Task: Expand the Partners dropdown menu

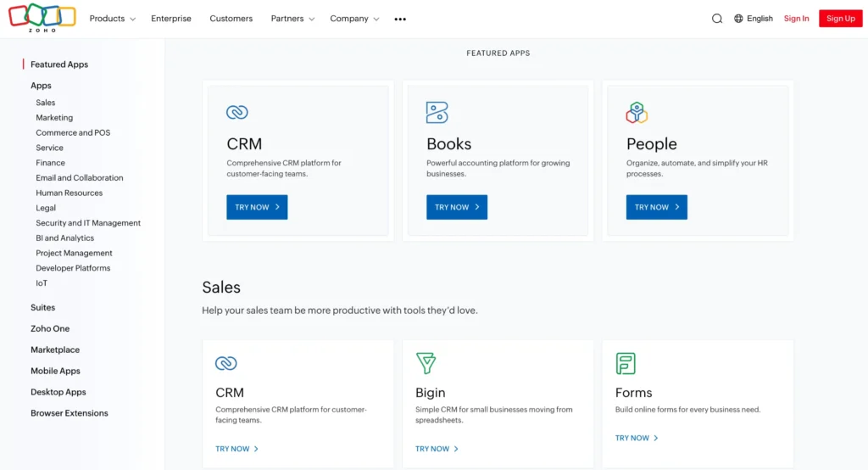Action: coord(292,19)
